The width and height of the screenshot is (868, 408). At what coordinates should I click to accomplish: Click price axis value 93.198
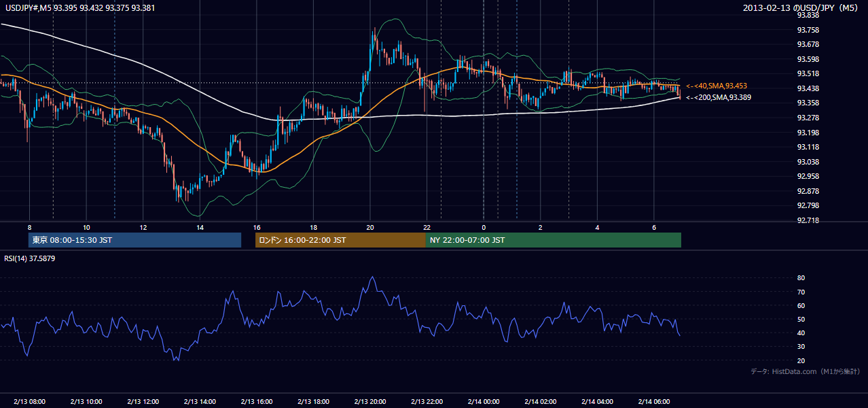(x=808, y=133)
